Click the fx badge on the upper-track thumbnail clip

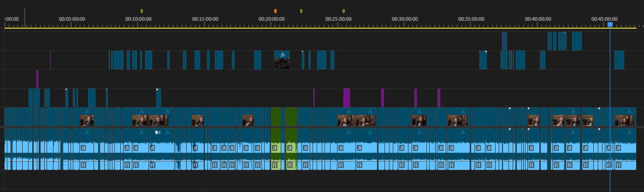pyautogui.click(x=283, y=54)
